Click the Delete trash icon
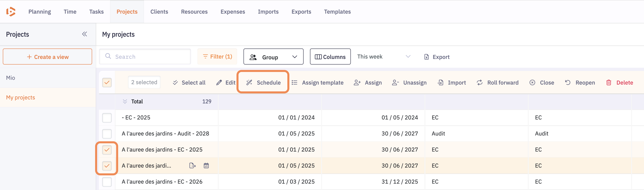The width and height of the screenshot is (644, 190). tap(609, 83)
